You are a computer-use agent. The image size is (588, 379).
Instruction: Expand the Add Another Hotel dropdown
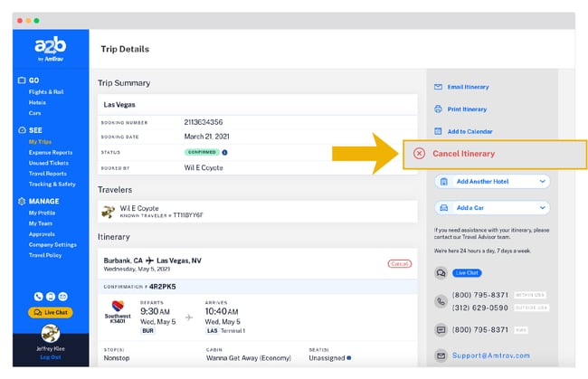(543, 182)
